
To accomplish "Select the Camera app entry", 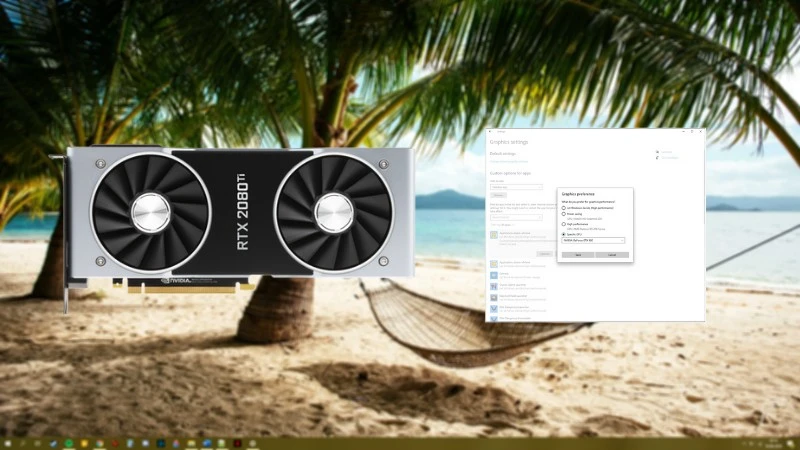I will pos(516,276).
